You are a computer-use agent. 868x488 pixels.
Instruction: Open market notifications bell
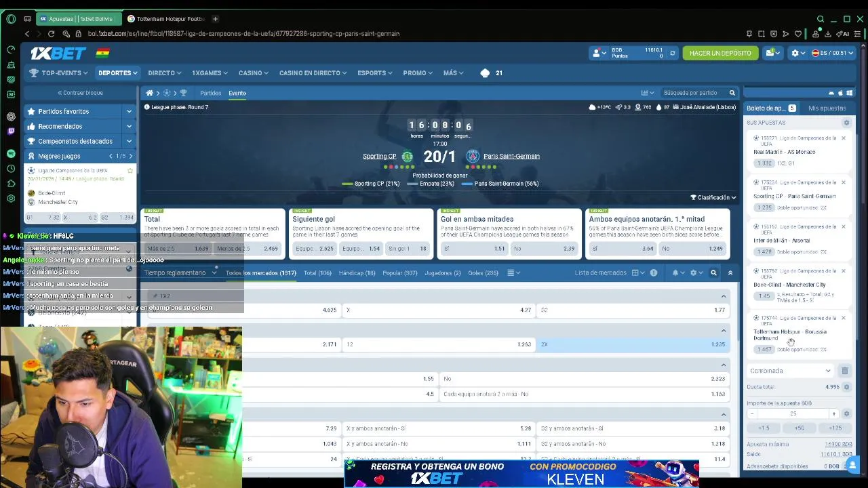pos(677,272)
